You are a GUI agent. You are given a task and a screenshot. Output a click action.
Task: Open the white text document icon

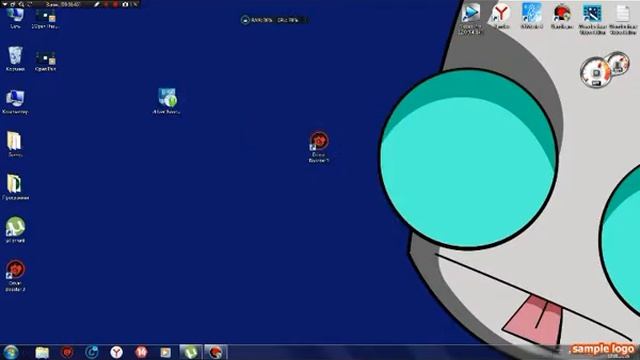point(623,19)
